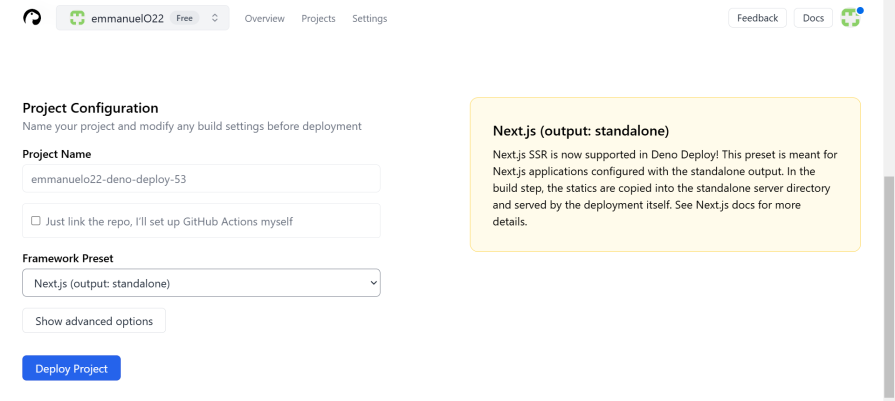Open the Docs button
The height and width of the screenshot is (401, 895).
click(813, 18)
